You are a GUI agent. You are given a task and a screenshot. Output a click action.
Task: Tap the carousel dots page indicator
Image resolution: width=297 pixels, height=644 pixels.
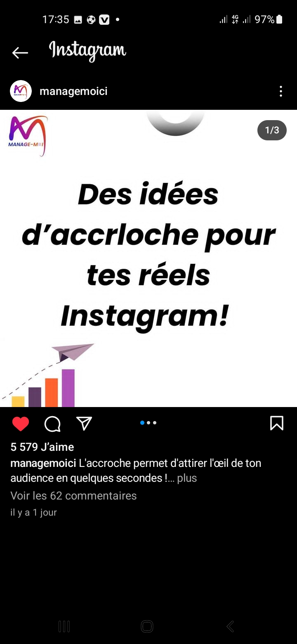tap(148, 423)
